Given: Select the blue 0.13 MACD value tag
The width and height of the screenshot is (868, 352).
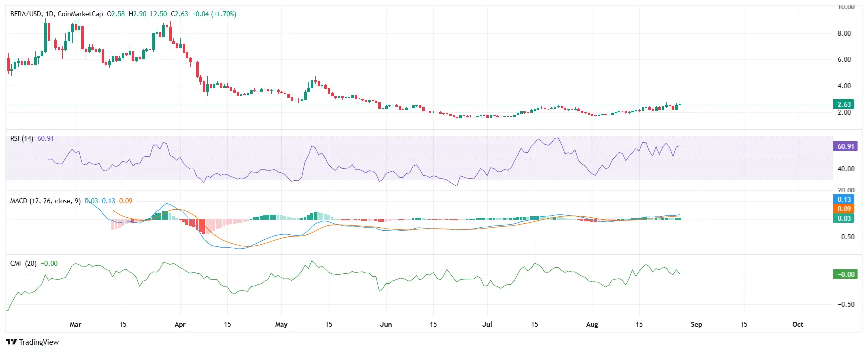Looking at the screenshot, I should pyautogui.click(x=844, y=199).
